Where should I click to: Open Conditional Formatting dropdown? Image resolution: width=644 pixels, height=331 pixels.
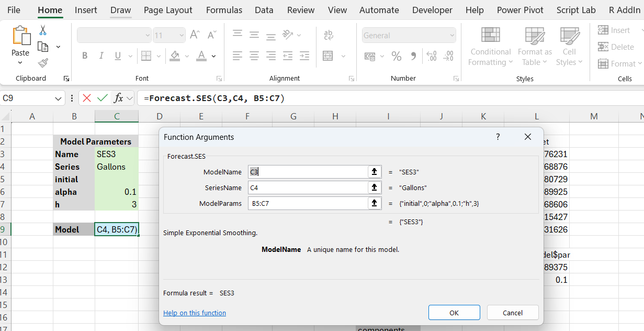(x=491, y=46)
